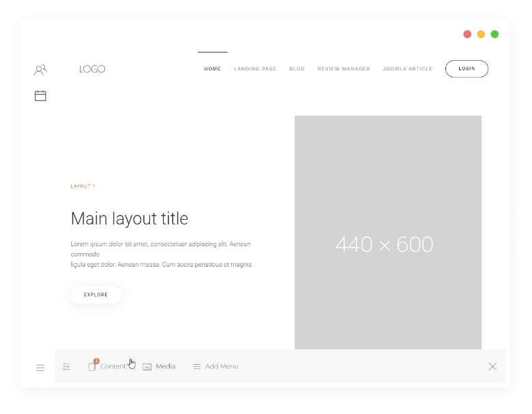The width and height of the screenshot is (532, 414).
Task: Click the Main layout title heading
Action: coord(130,218)
